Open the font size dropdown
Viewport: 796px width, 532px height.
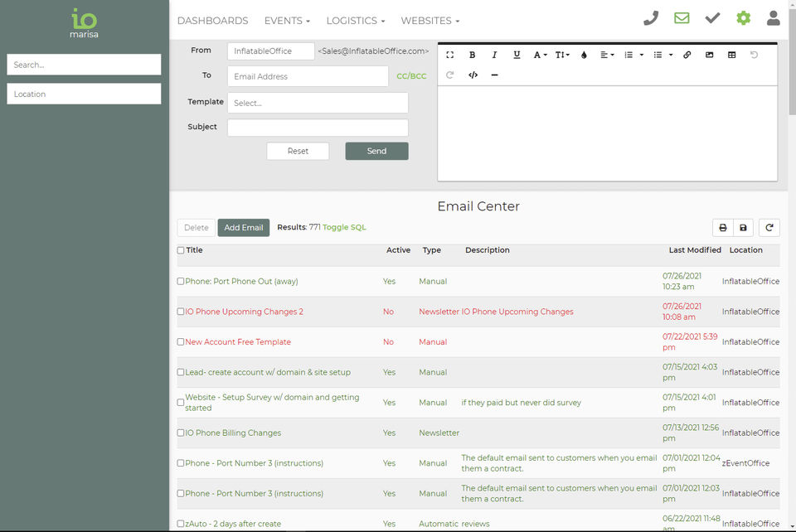click(x=562, y=55)
